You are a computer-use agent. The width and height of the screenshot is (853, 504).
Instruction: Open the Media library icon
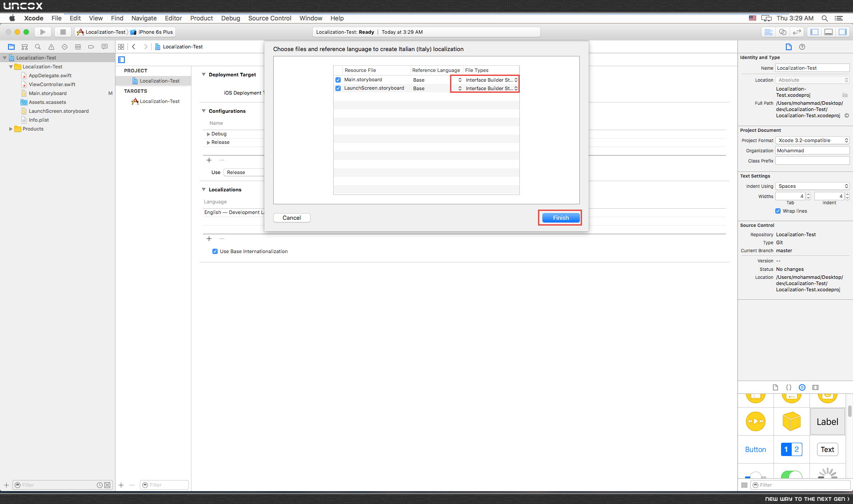click(x=815, y=387)
